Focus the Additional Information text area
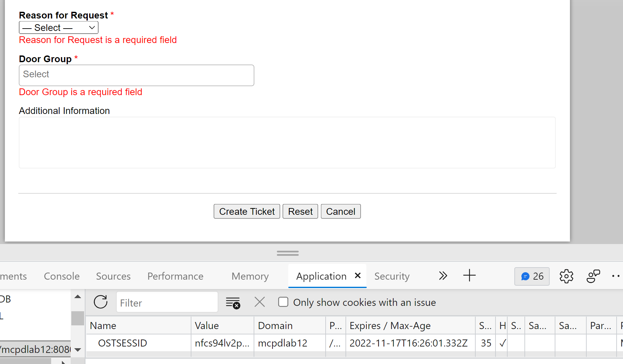 [x=287, y=143]
